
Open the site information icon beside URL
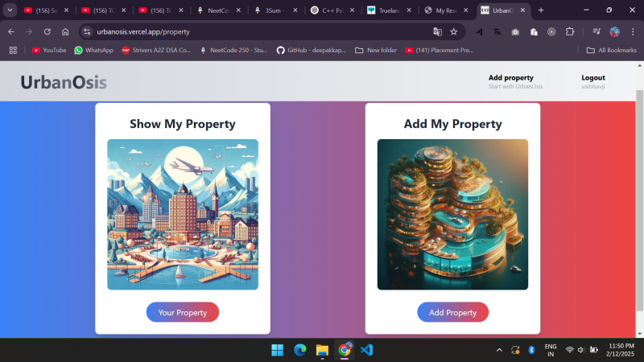(87, 31)
